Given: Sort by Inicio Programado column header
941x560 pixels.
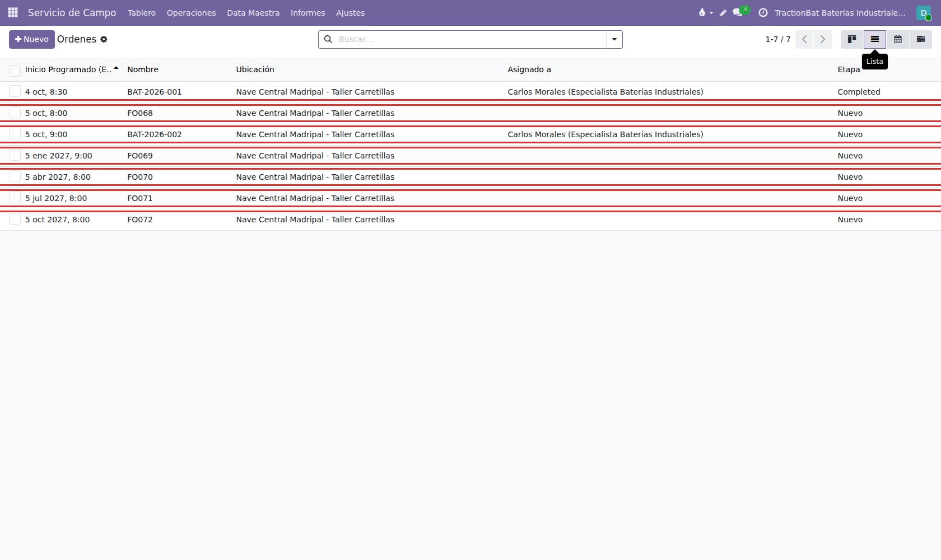Looking at the screenshot, I should coord(68,69).
